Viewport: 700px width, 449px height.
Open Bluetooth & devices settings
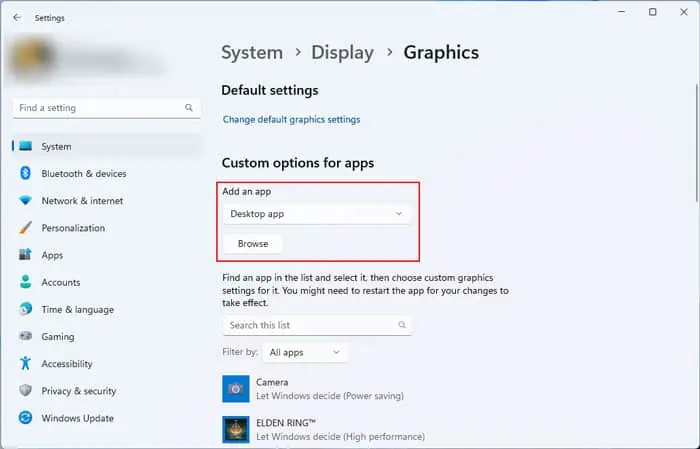[x=107, y=174]
